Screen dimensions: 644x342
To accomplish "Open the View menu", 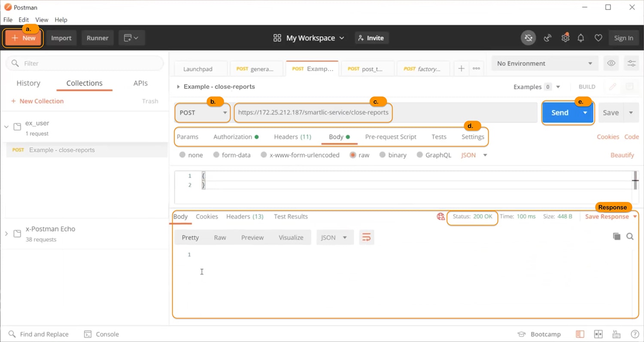I will point(42,20).
